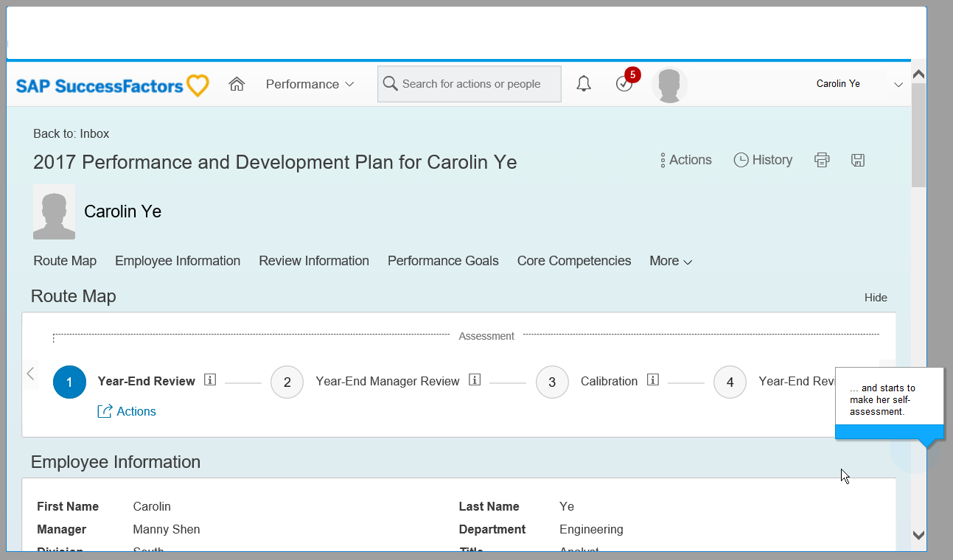Select route map step 3 circle

[x=552, y=382]
